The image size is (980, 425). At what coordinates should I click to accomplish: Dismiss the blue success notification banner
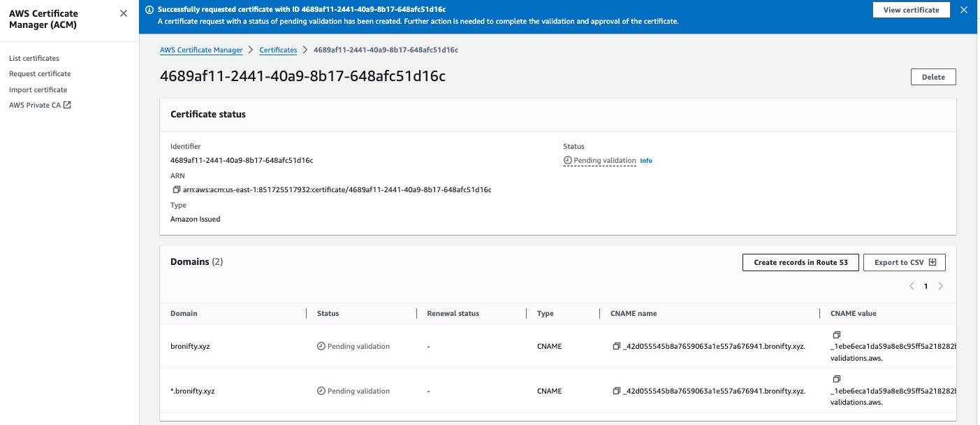click(x=964, y=10)
